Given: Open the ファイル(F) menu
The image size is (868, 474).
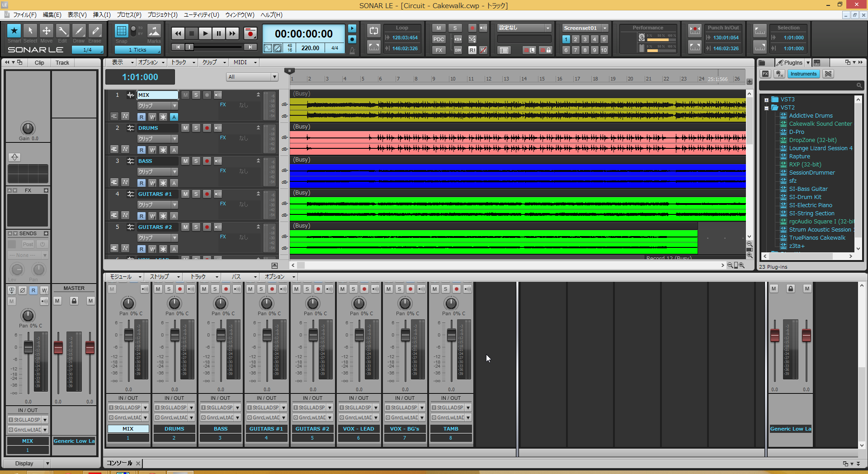Looking at the screenshot, I should click(25, 15).
